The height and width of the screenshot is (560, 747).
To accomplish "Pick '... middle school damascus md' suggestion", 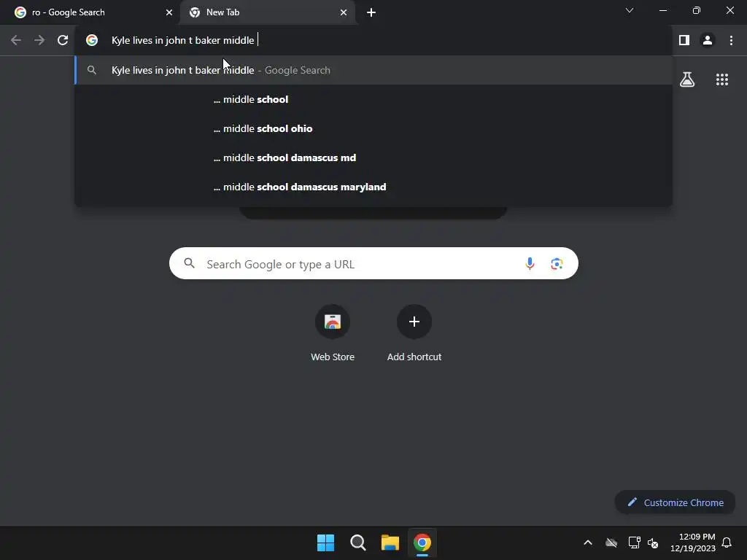I will click(x=374, y=157).
